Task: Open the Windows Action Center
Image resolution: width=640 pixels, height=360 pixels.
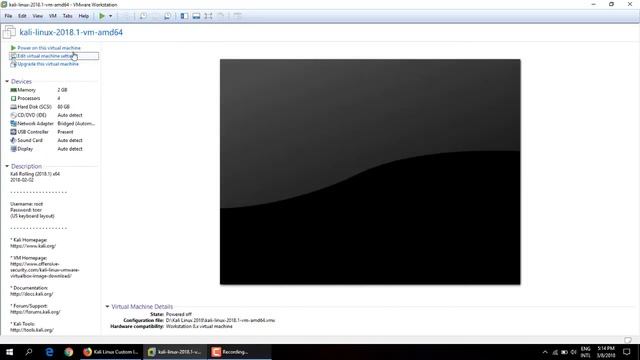Action: pyautogui.click(x=627, y=352)
